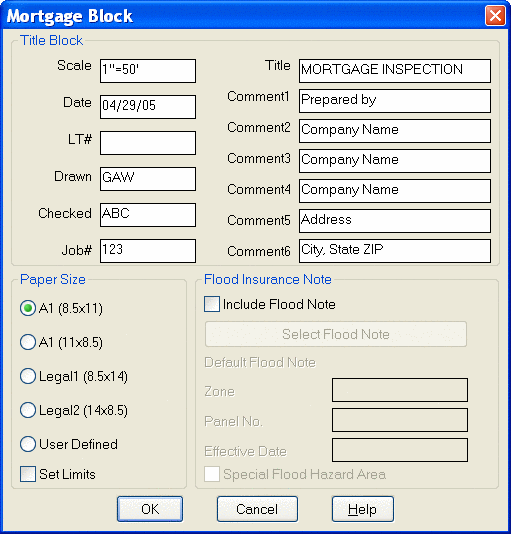511x534 pixels.
Task: Select the Drawn initials field
Action: point(148,179)
